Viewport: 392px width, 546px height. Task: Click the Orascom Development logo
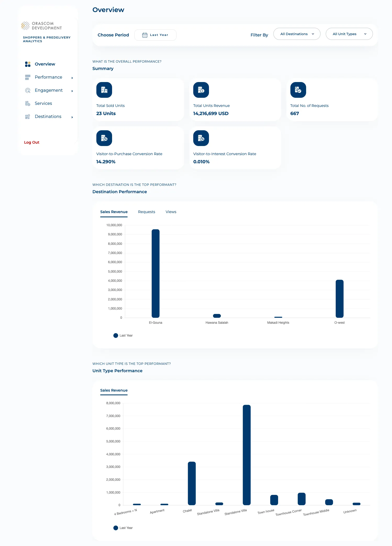point(41,26)
